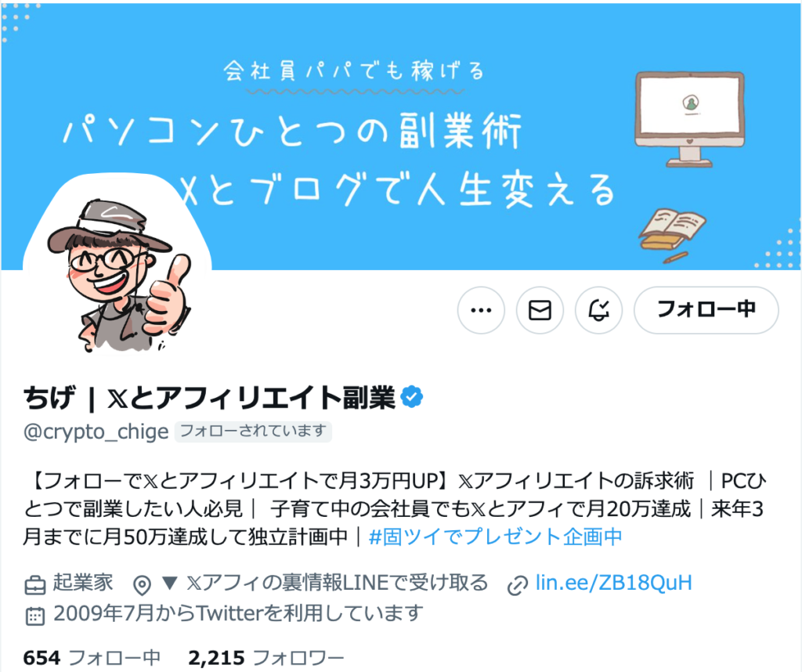The image size is (802, 672).
Task: Click the @crypto_chige username handle
Action: coord(96,432)
